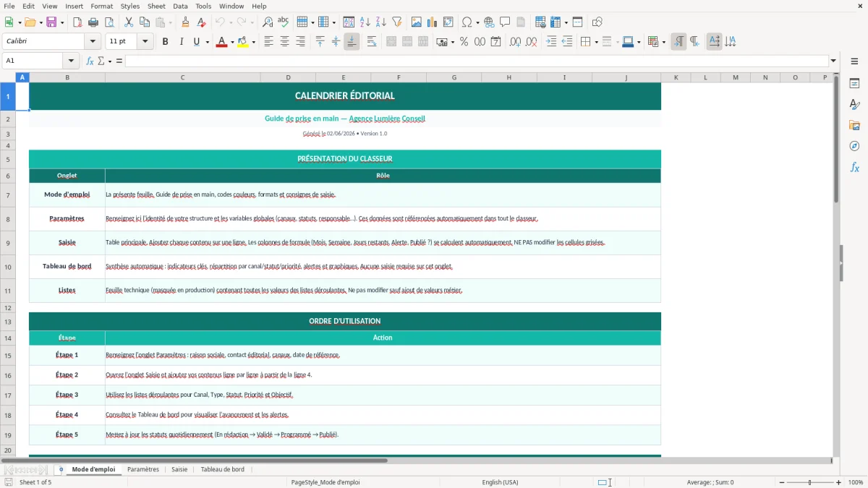Switch to the Paramètres sheet tab
The height and width of the screenshot is (488, 868).
[143, 469]
